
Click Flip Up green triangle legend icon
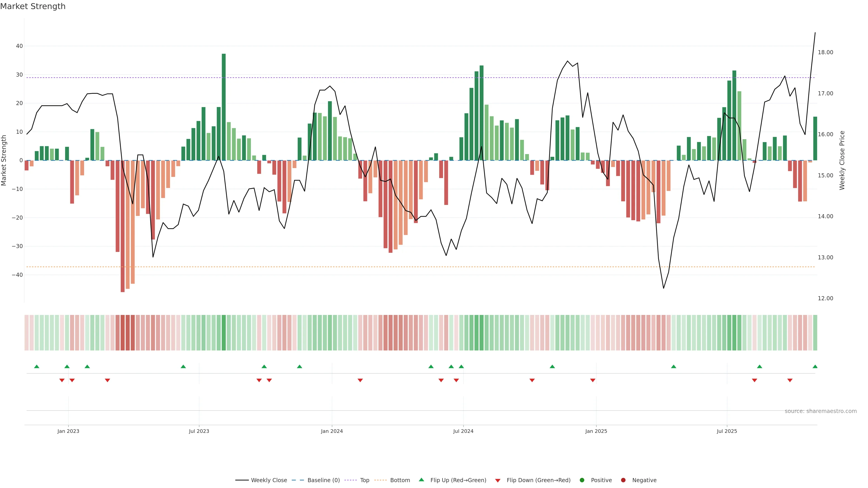pos(421,480)
